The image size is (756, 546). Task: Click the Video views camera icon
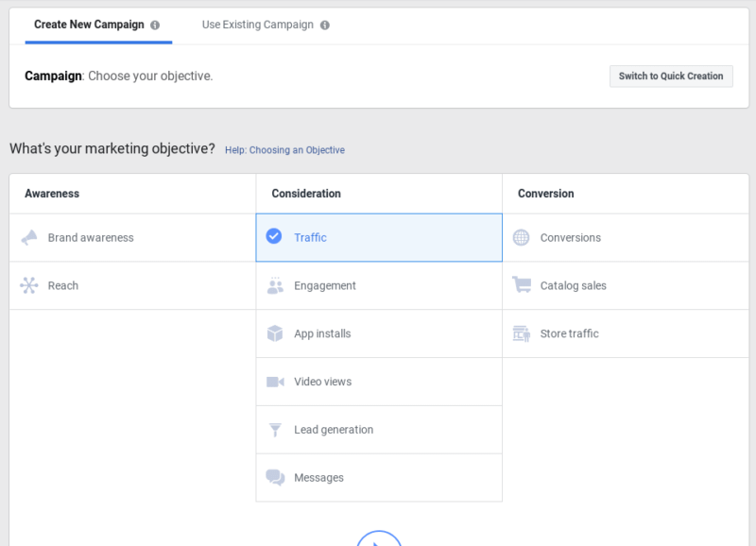click(275, 382)
